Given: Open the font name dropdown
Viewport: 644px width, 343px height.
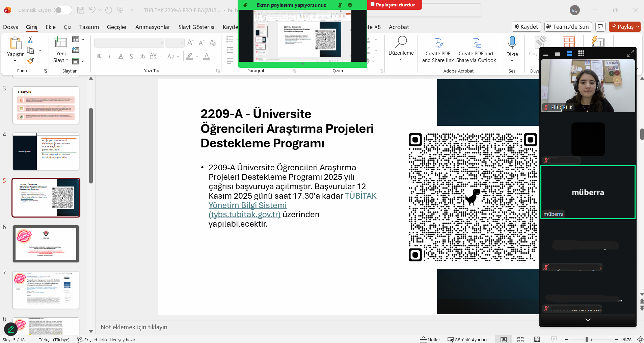Looking at the screenshot, I should [x=162, y=43].
